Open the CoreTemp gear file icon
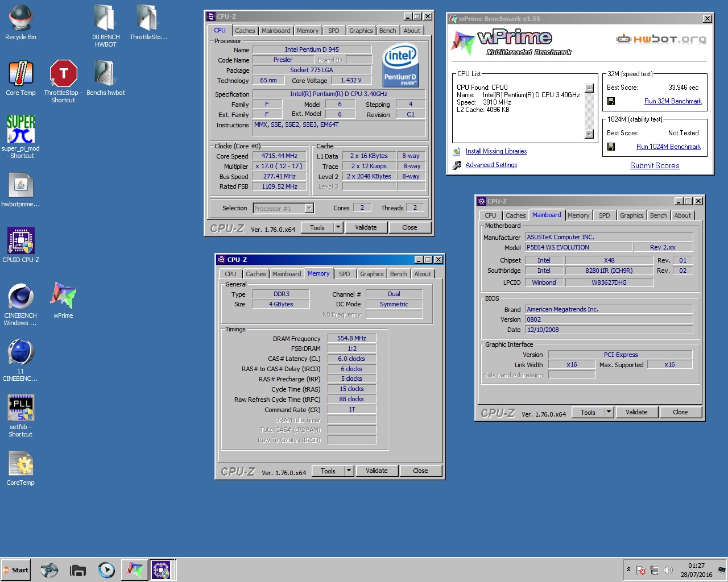The image size is (728, 582). coord(20,464)
